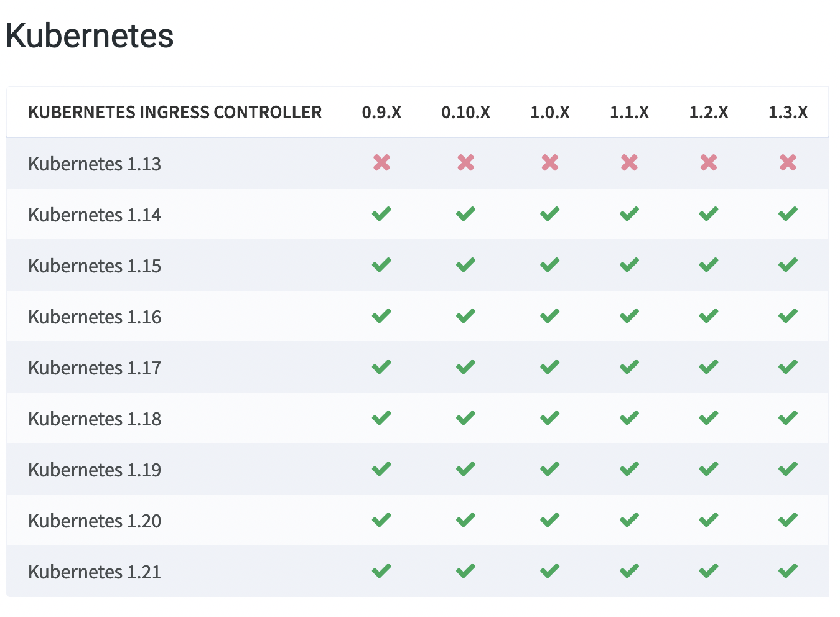Click the Kubernetes Ingress Controller column header
Screen dimensions: 840x617
coord(175,113)
